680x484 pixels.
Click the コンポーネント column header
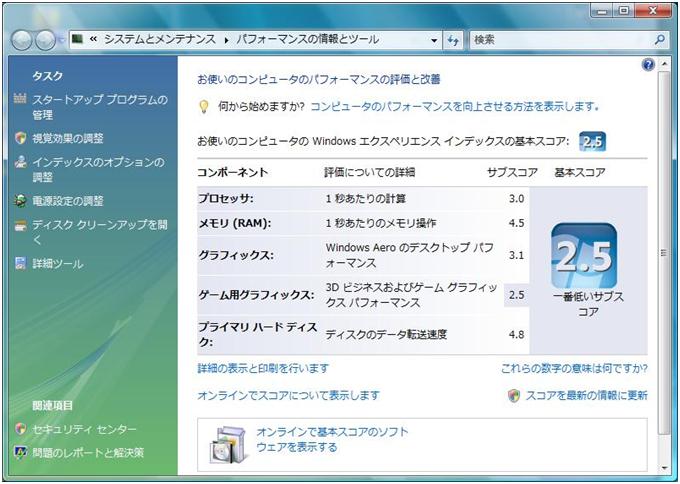pos(232,173)
